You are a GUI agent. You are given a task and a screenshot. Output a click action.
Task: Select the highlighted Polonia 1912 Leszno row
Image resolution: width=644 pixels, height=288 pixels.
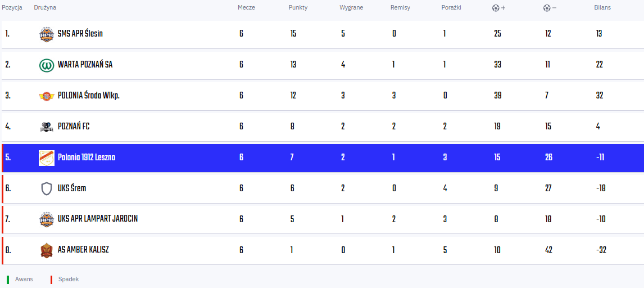click(x=323, y=157)
